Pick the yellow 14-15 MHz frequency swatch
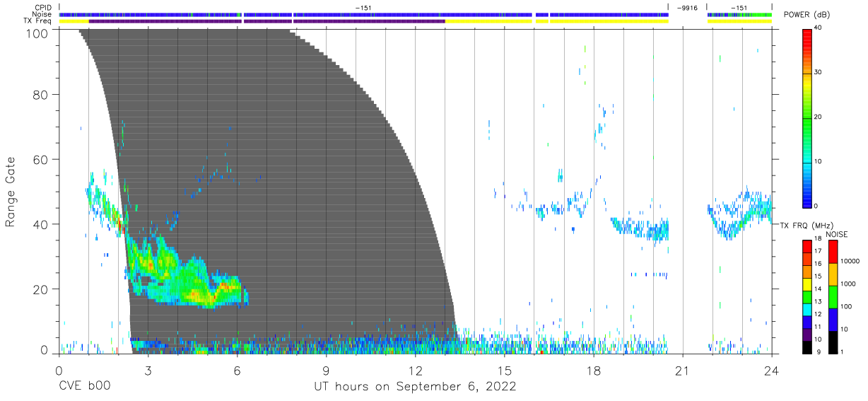The image size is (868, 401). pyautogui.click(x=807, y=284)
